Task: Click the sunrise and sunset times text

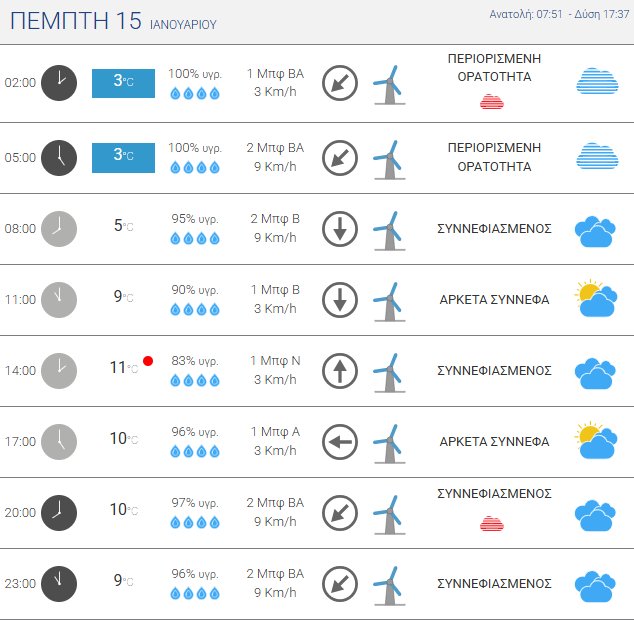Action: tap(559, 15)
